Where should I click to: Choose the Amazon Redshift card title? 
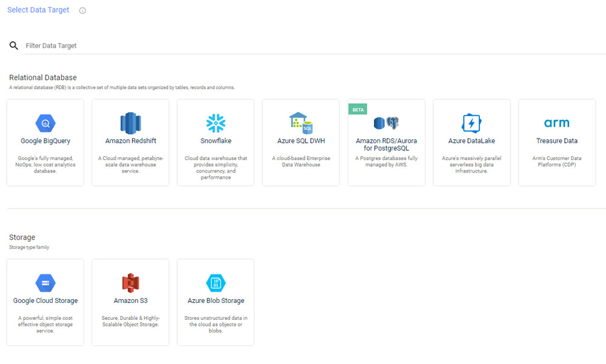131,141
